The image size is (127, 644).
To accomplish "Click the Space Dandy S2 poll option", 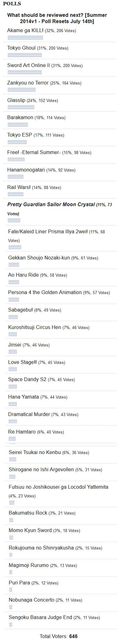I will point(41,380).
